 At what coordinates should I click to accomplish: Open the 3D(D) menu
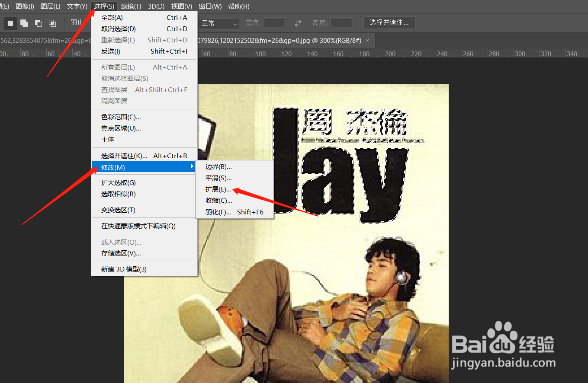[x=156, y=6]
